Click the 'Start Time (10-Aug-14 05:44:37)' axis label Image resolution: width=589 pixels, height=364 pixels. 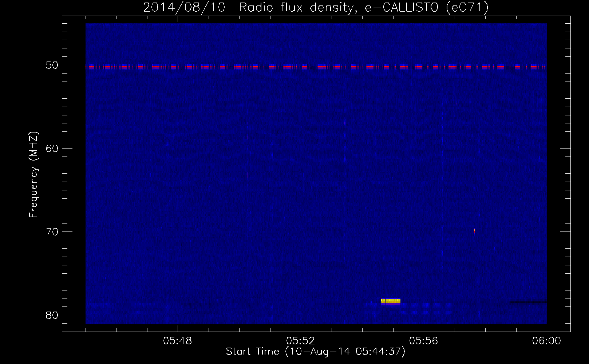(x=316, y=352)
